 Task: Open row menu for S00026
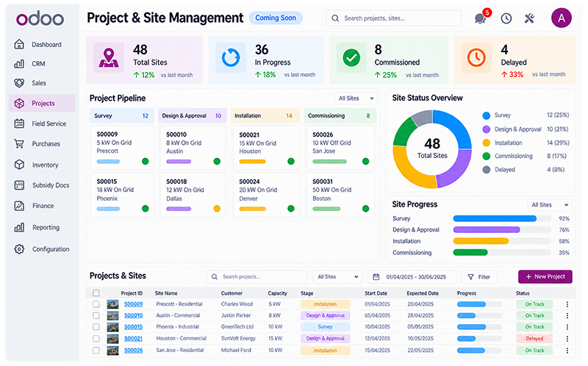click(x=567, y=351)
